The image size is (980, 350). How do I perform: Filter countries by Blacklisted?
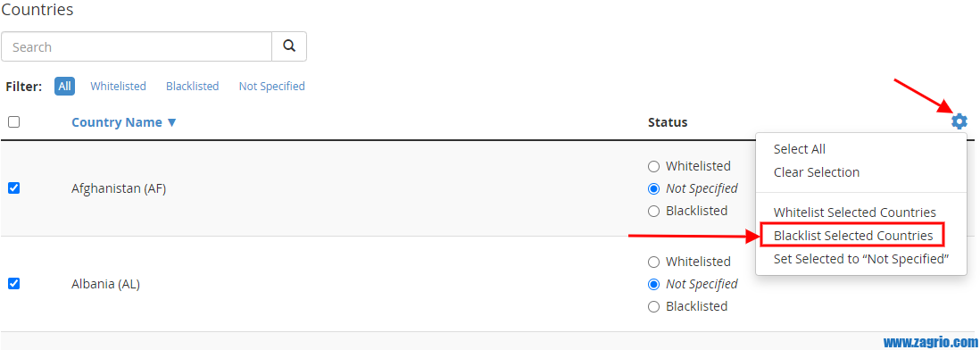pos(193,87)
